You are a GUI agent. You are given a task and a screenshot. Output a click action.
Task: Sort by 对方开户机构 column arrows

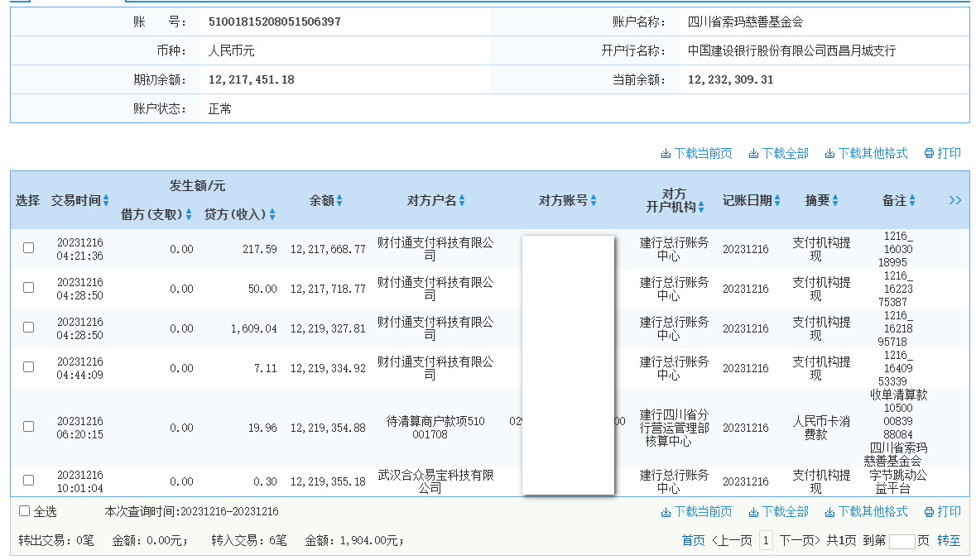[x=701, y=207]
